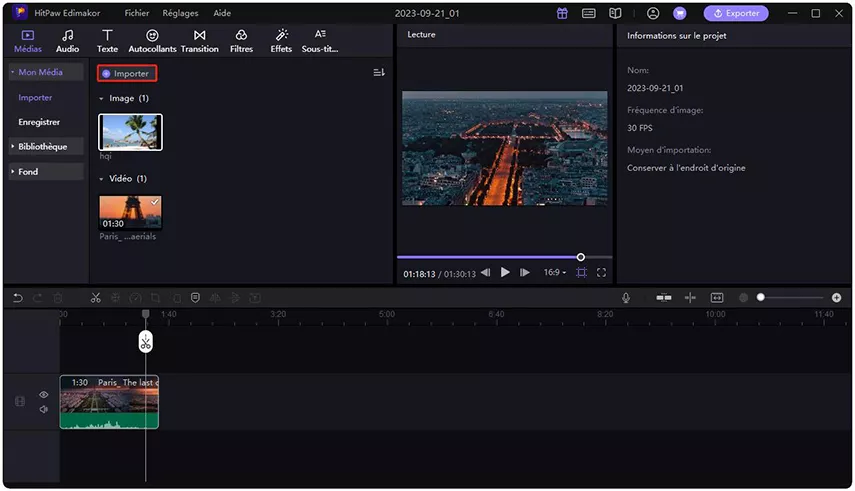Click the delete trash icon
855x491 pixels.
58,298
